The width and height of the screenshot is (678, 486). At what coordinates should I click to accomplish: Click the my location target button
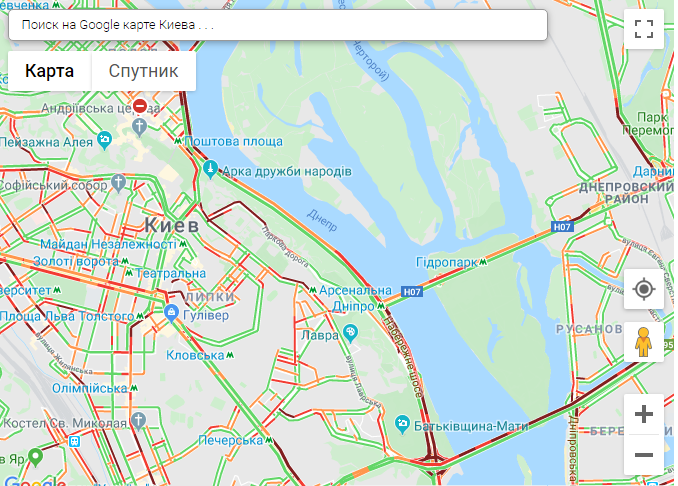[644, 289]
